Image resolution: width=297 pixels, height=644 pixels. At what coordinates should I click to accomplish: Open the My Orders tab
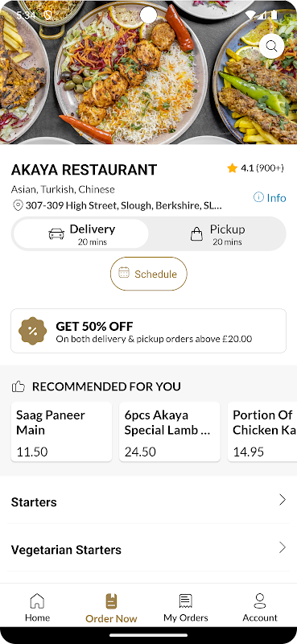pyautogui.click(x=186, y=608)
